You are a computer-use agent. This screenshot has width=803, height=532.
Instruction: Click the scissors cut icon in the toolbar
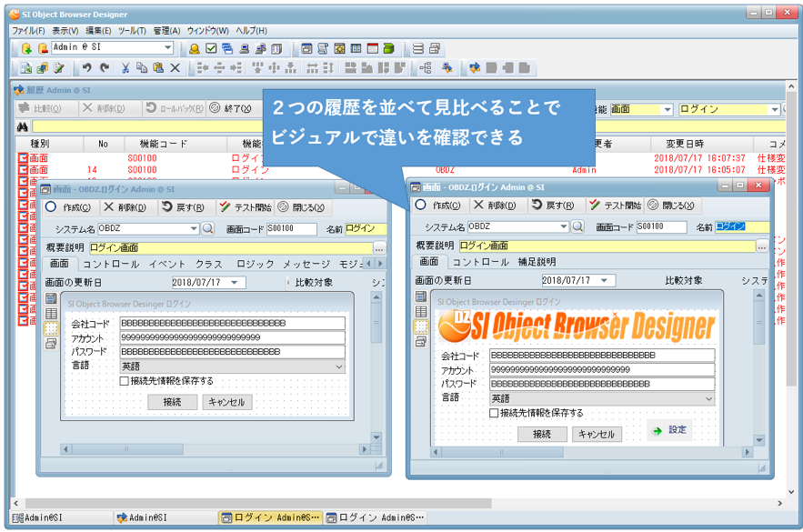click(x=125, y=68)
